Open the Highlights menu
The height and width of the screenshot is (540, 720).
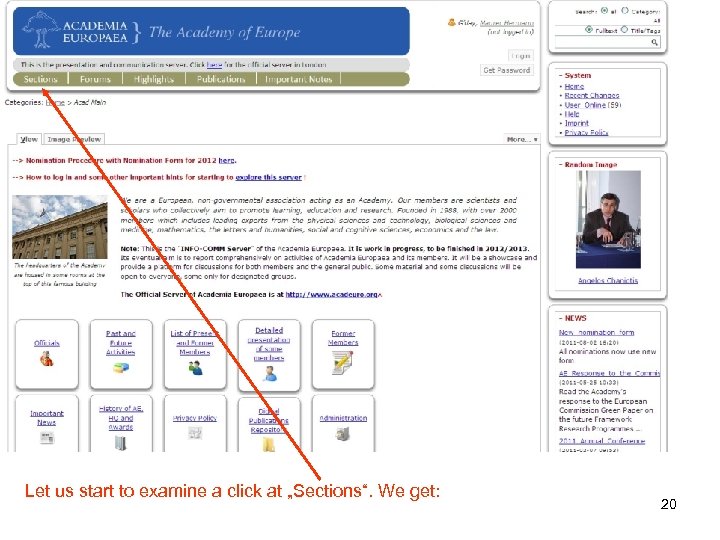pos(154,79)
